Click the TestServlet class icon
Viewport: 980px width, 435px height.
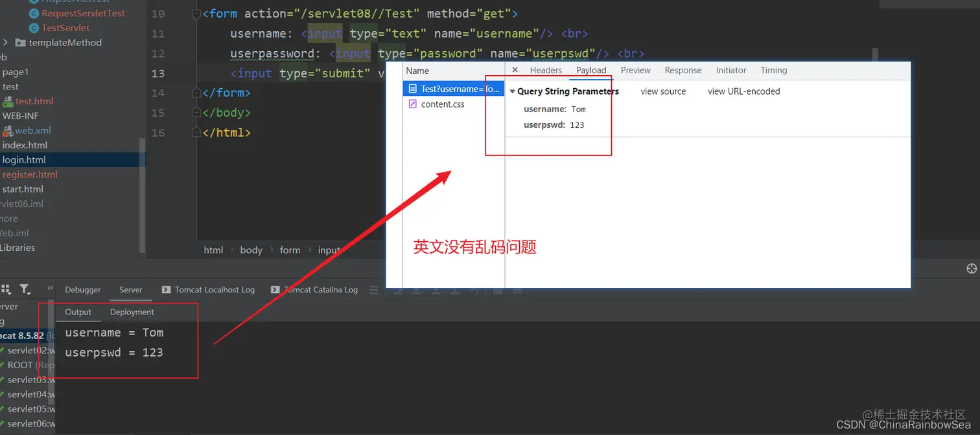(34, 28)
